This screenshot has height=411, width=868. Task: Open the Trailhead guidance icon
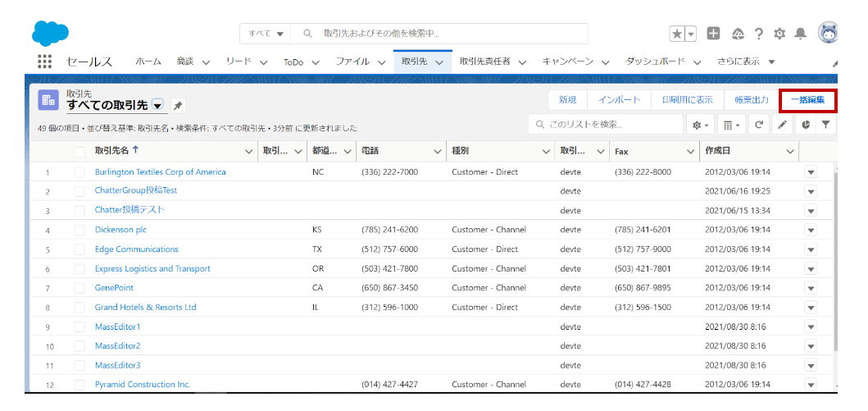[x=738, y=34]
